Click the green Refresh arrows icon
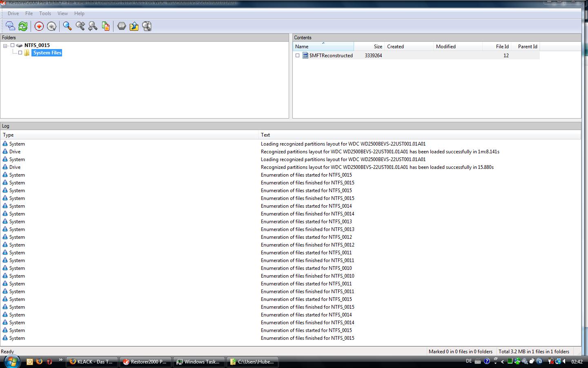Screen dimensions: 588x368 tap(23, 26)
